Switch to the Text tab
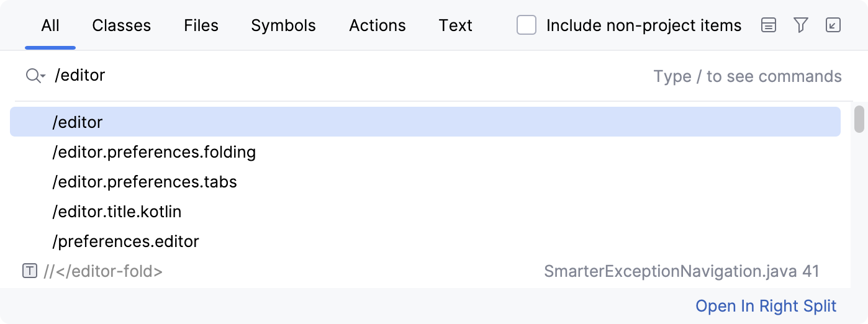The image size is (868, 324). point(456,25)
